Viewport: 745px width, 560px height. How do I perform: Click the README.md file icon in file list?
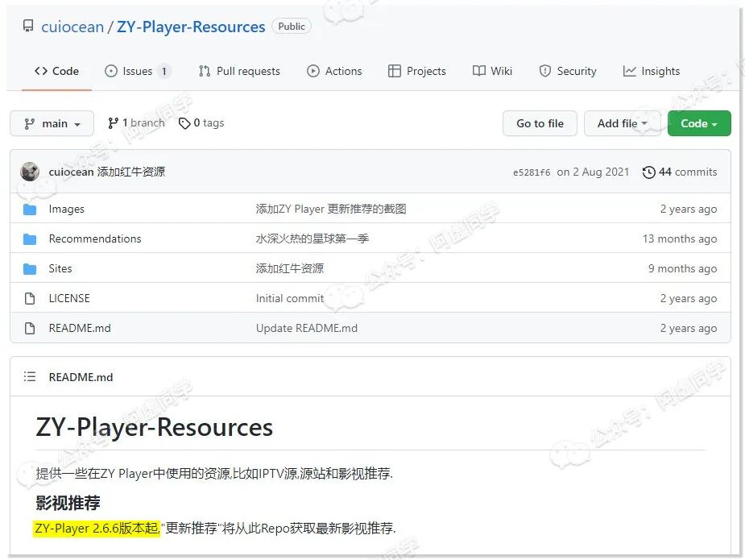[x=30, y=329]
